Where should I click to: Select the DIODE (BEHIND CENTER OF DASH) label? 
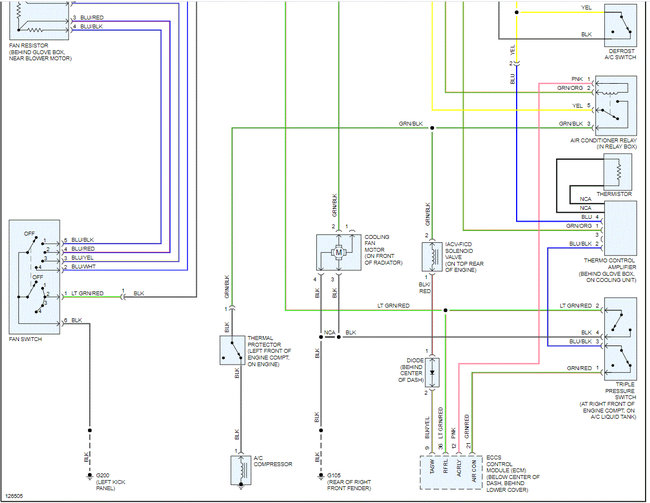pyautogui.click(x=411, y=370)
